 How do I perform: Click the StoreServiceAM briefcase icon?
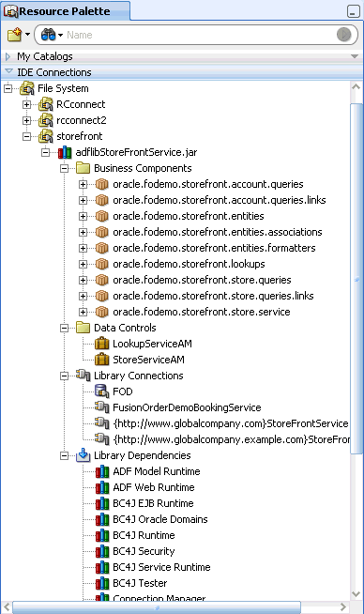pos(101,360)
